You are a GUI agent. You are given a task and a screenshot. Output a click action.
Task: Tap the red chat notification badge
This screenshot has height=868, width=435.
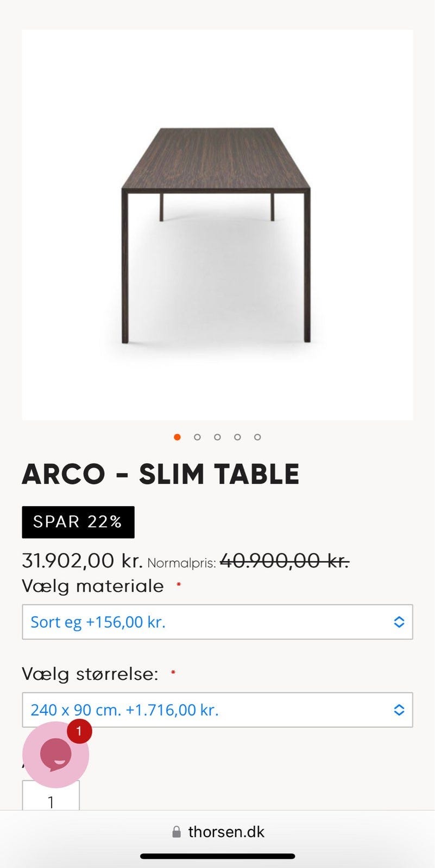(79, 731)
